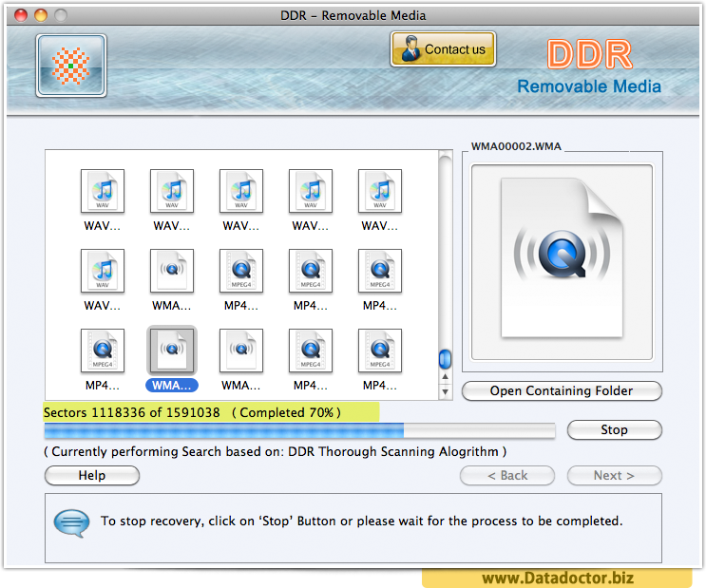Open the Contact us button
The height and width of the screenshot is (588, 706).
pos(443,49)
